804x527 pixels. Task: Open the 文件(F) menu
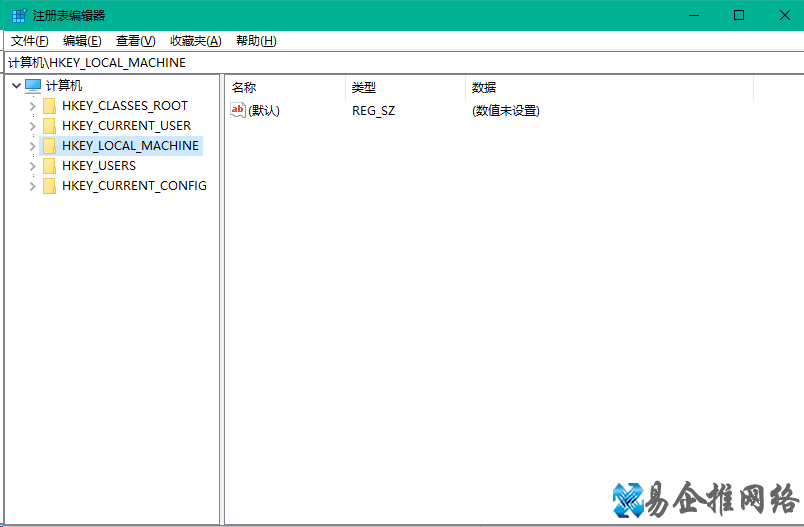tap(29, 41)
